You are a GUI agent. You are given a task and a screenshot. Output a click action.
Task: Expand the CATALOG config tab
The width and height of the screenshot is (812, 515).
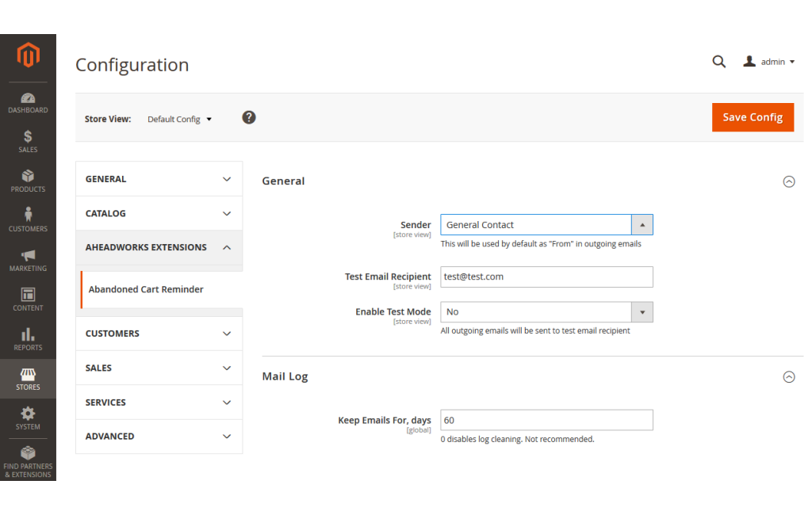159,213
